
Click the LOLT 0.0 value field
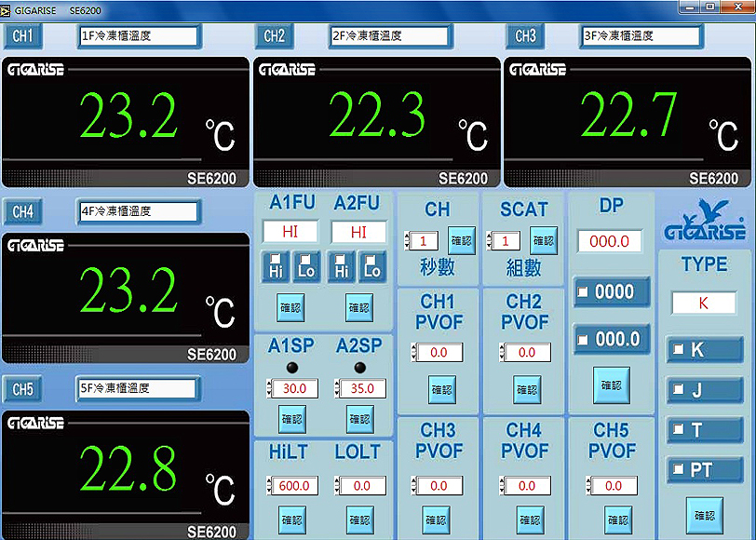[363, 485]
